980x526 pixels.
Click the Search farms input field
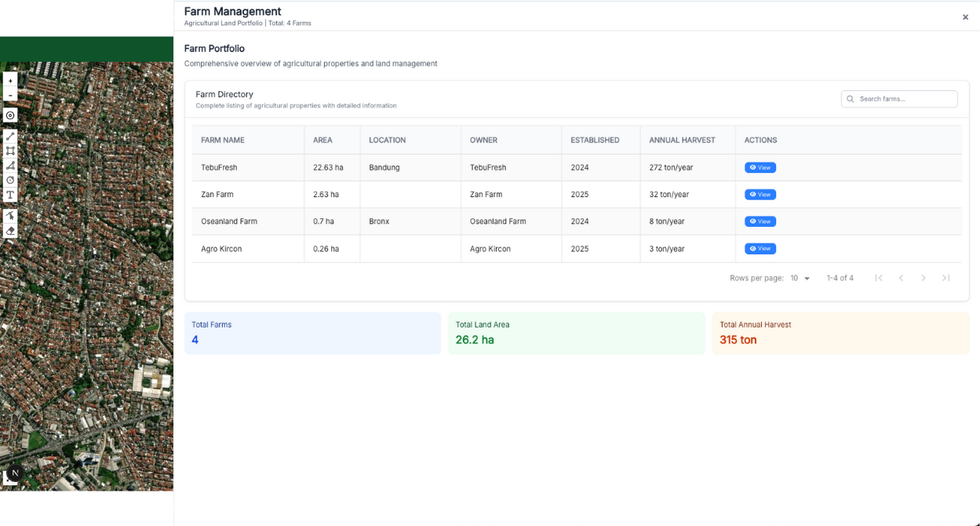[x=905, y=99]
